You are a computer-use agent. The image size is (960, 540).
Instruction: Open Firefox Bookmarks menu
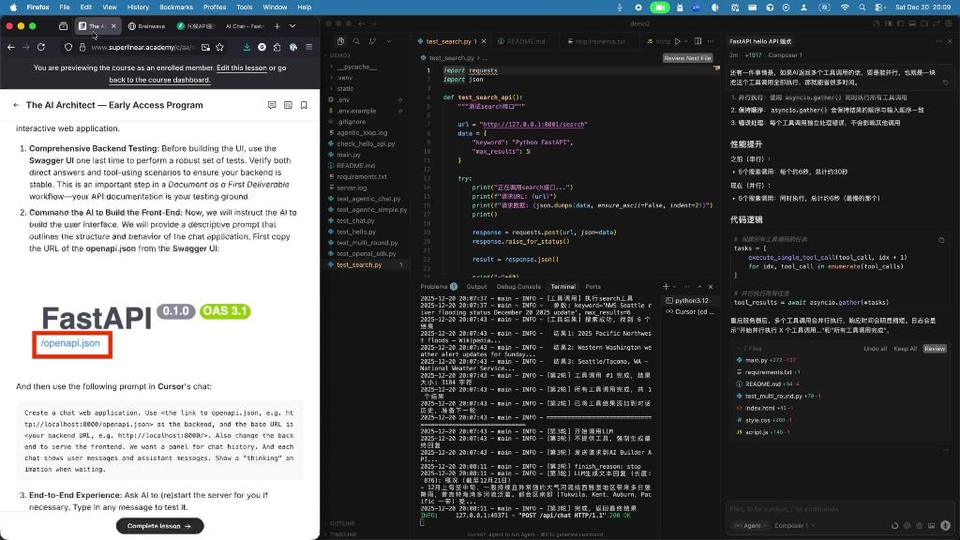176,7
